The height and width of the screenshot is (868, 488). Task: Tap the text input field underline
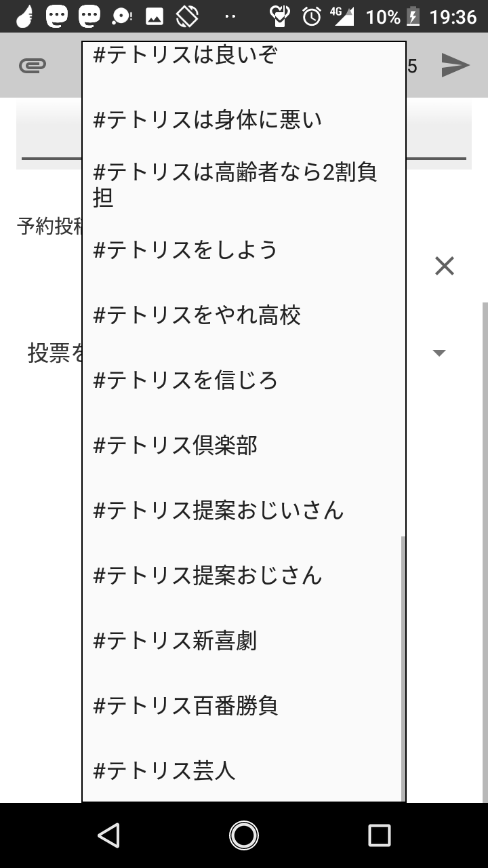click(436, 158)
